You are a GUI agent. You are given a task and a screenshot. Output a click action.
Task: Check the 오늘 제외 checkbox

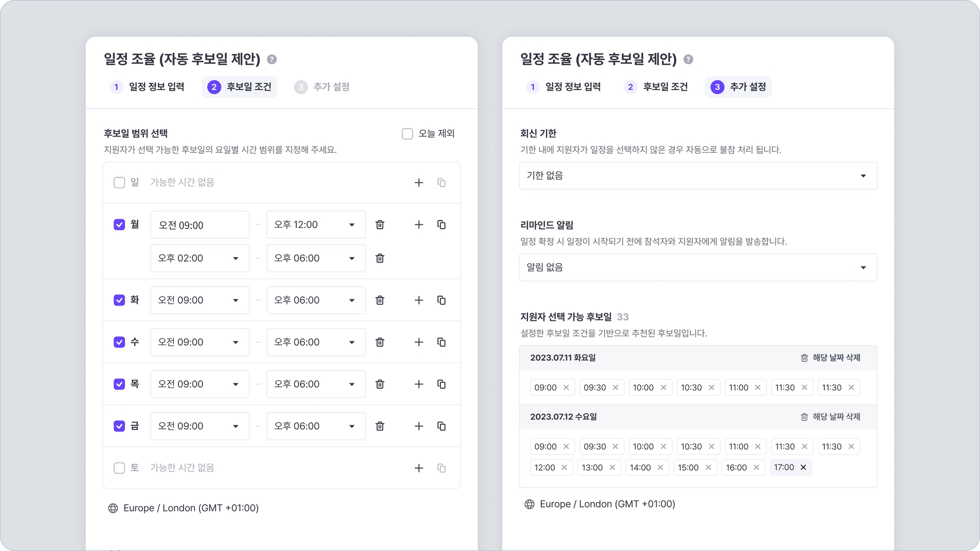[407, 134]
